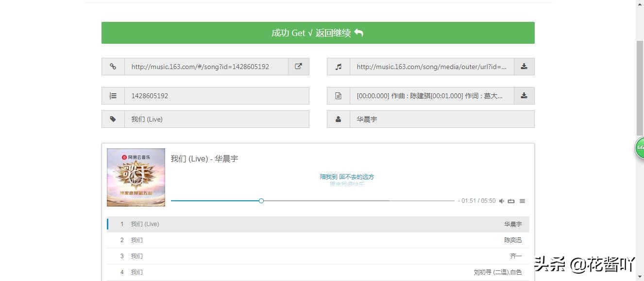Viewport: 644px width, 281px height.
Task: Seek along the playback progress bar
Action: point(313,201)
